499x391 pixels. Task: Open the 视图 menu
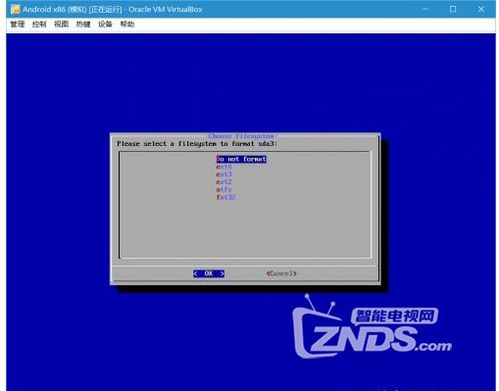click(61, 24)
